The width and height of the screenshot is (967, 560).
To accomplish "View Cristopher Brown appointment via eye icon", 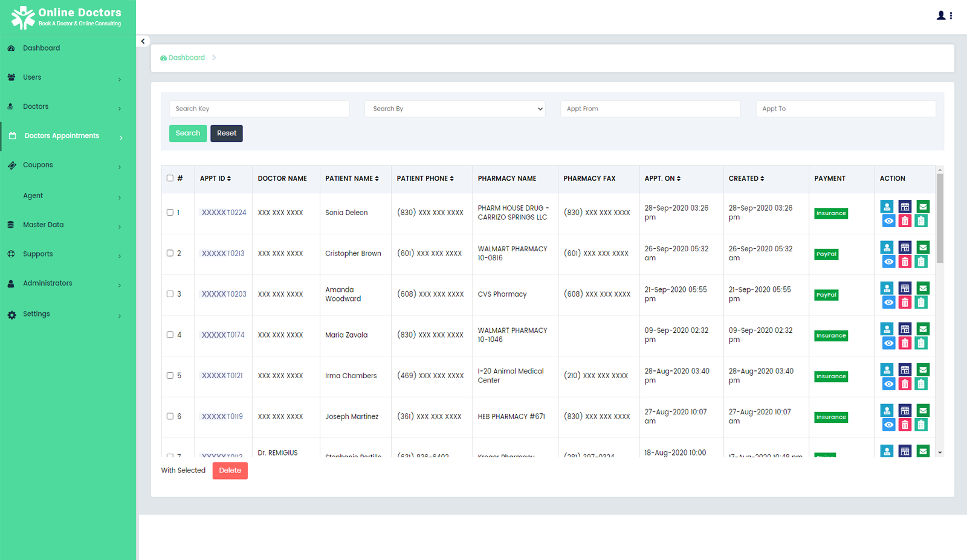I will 888,262.
